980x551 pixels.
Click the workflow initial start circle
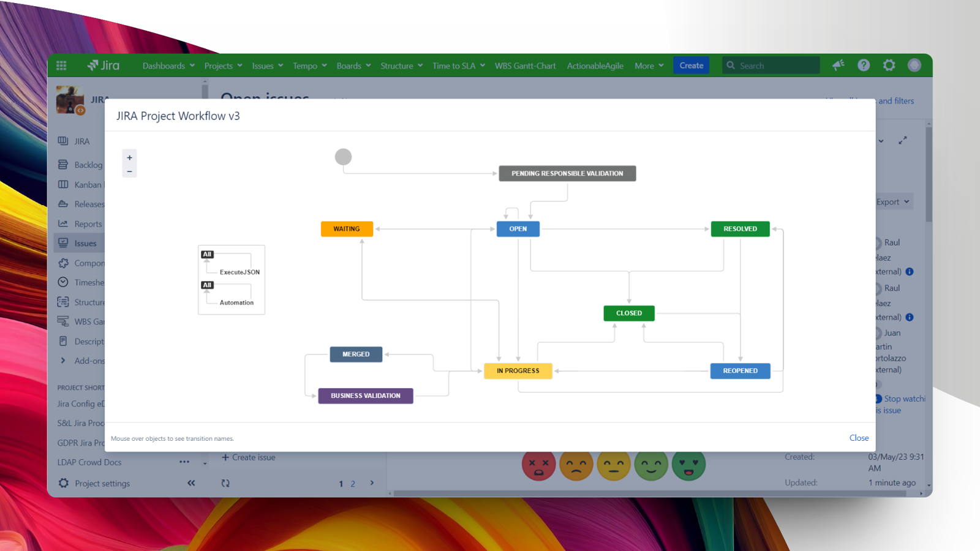(343, 157)
